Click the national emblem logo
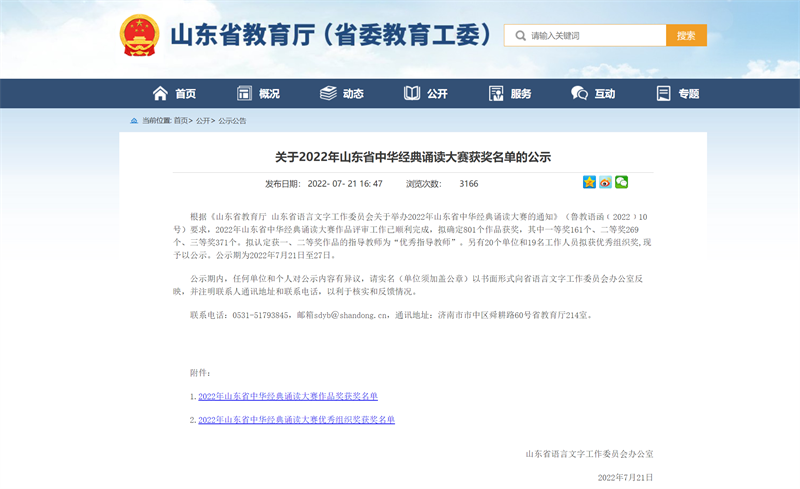This screenshot has height=489, width=800. (x=140, y=36)
